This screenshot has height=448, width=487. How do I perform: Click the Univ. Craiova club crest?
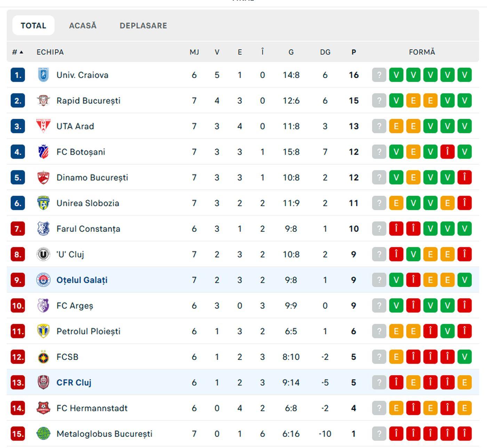click(43, 75)
